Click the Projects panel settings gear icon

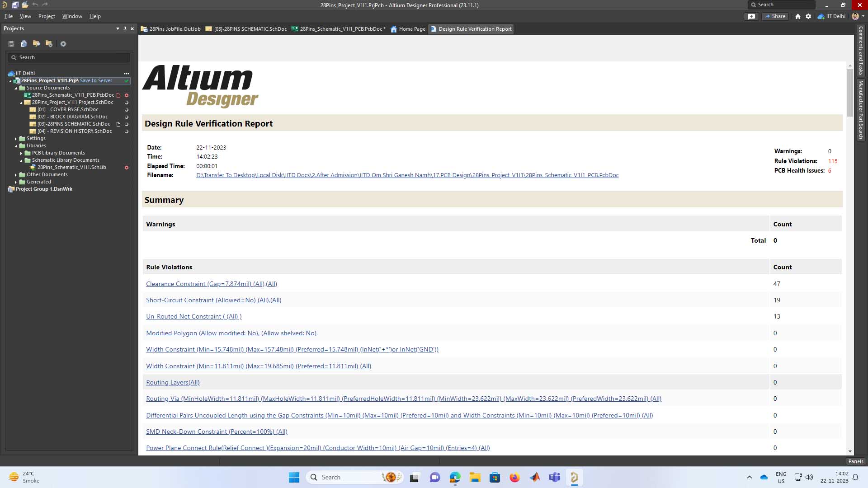click(x=63, y=44)
